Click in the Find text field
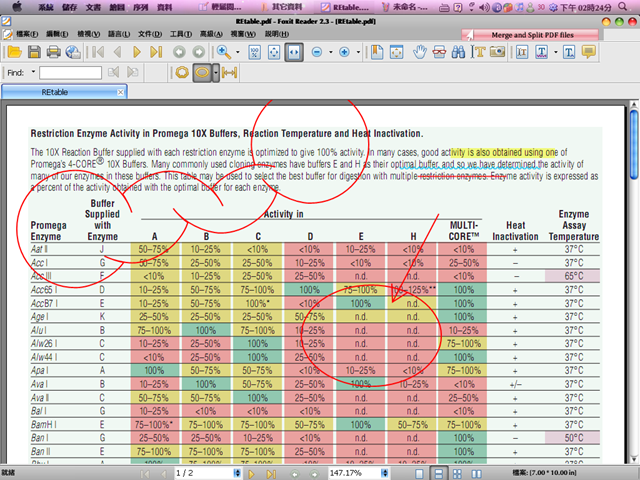 70,73
